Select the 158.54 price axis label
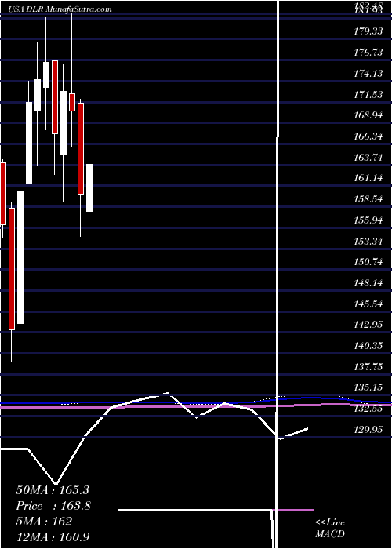 pyautogui.click(x=368, y=199)
